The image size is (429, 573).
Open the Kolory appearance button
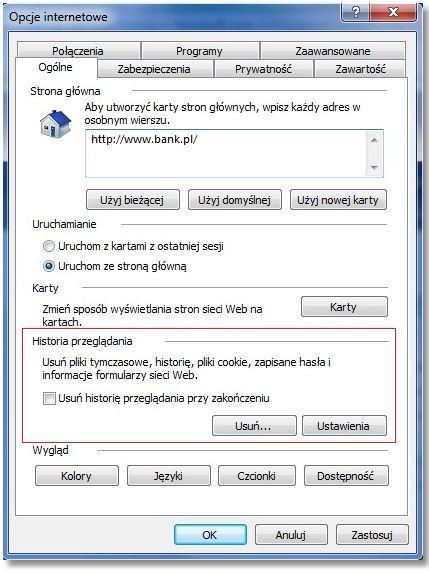(77, 475)
